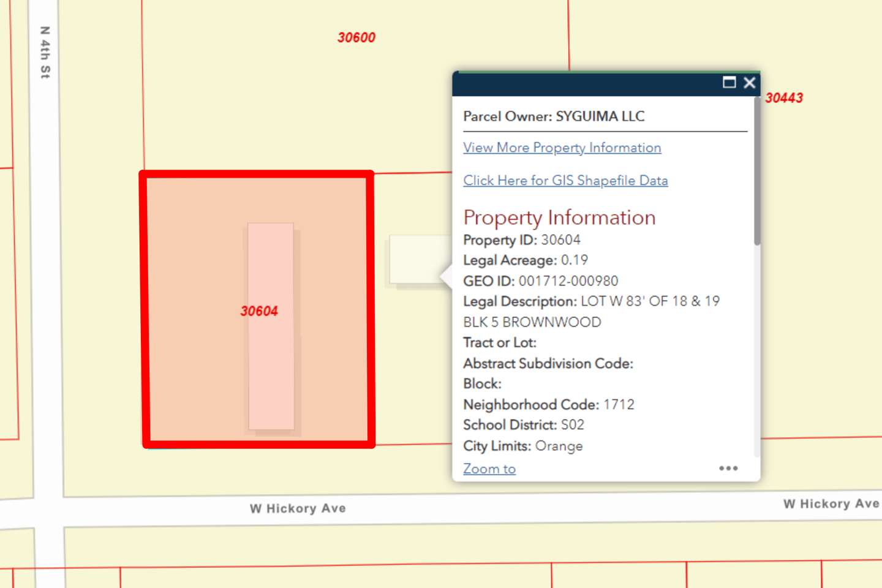The height and width of the screenshot is (588, 882).
Task: Click the N 4th St road label
Action: pyautogui.click(x=45, y=53)
